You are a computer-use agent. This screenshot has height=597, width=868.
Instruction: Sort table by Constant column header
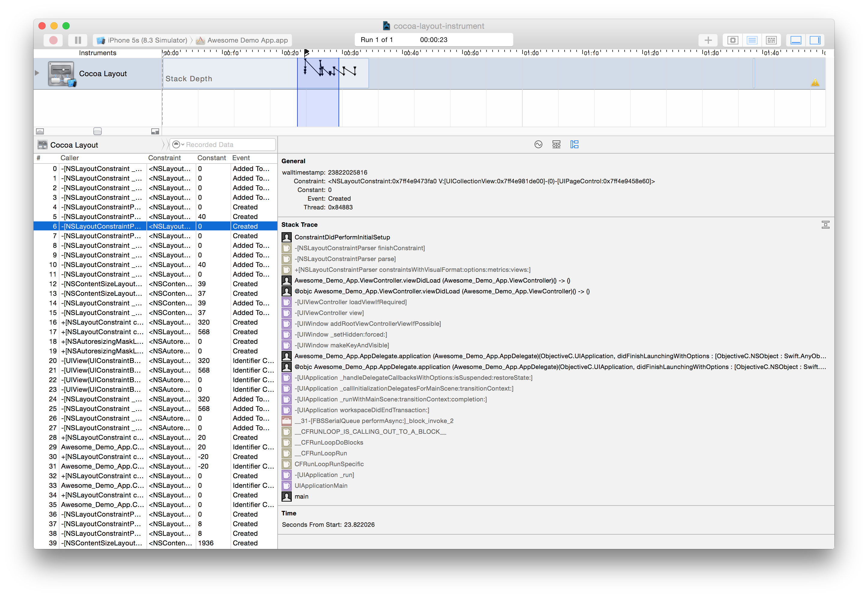[x=212, y=158]
